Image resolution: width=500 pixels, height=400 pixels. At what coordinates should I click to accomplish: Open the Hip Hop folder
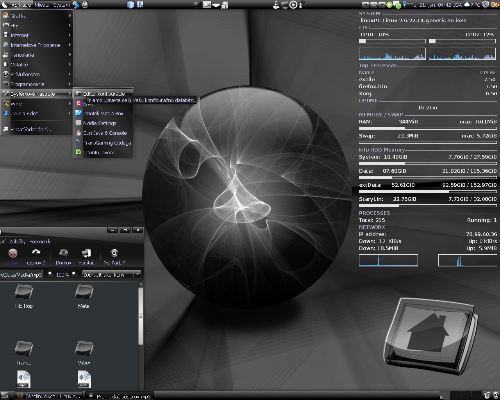(24, 296)
